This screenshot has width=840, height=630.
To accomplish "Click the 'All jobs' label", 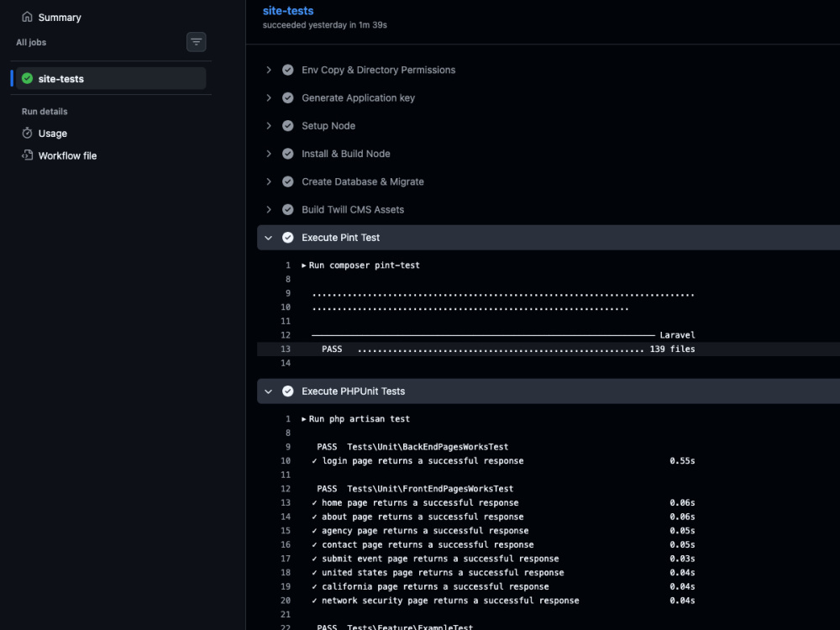I will (31, 42).
